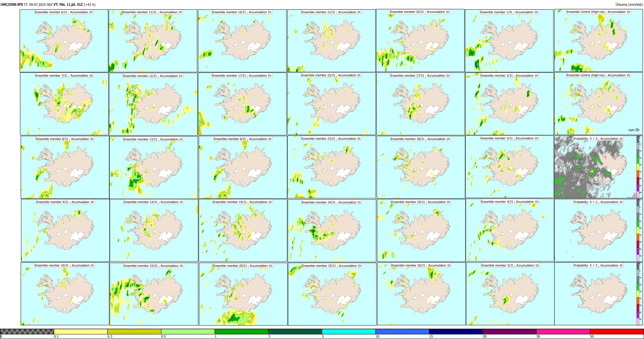View the Ensemble member 24/31 map panel
Image resolution: width=644 pixels, height=339 pixels.
[x=332, y=231]
